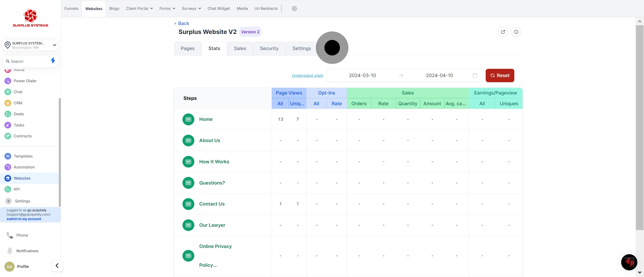This screenshot has height=277, width=644.
Task: Open Notifications bell in sidebar
Action: tap(10, 250)
